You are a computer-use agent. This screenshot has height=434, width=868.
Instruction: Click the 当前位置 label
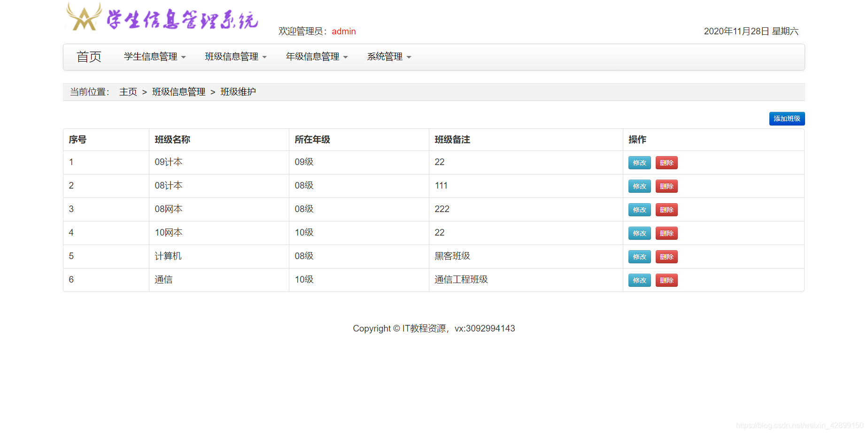point(90,92)
